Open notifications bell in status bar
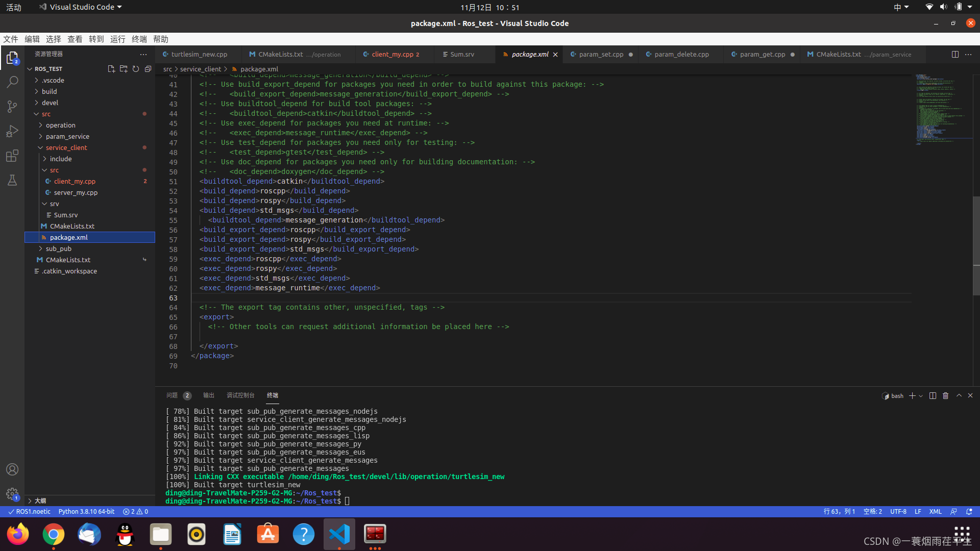Viewport: 980px width, 551px height. [x=969, y=511]
